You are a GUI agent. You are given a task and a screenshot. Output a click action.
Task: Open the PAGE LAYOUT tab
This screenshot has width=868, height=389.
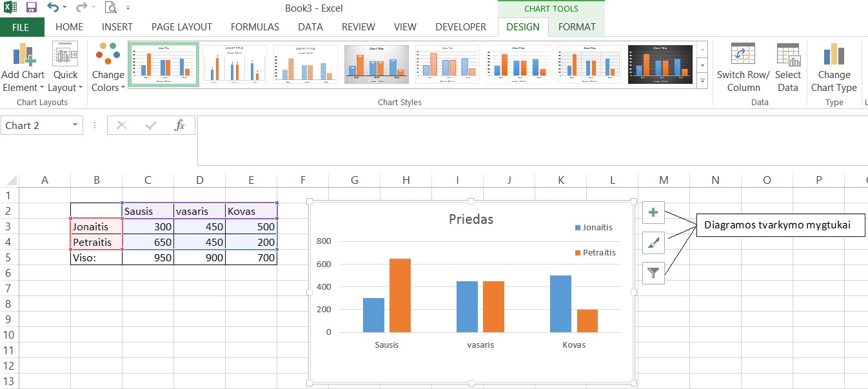181,27
